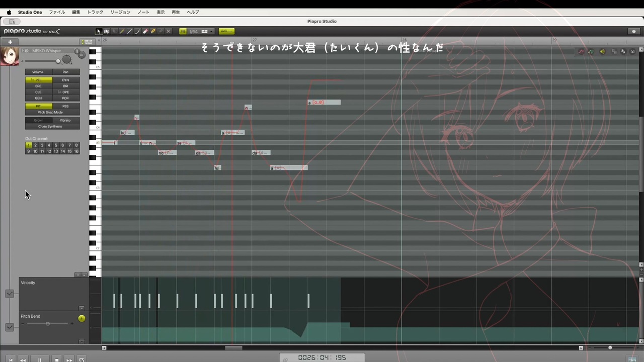Select the PBS parameter
Screen dimensions: 644x362
click(x=65, y=106)
